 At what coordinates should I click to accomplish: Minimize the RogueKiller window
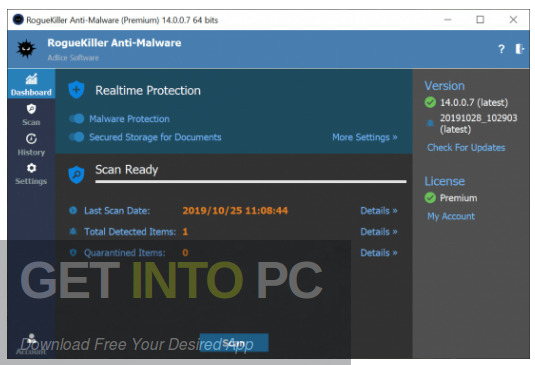448,20
